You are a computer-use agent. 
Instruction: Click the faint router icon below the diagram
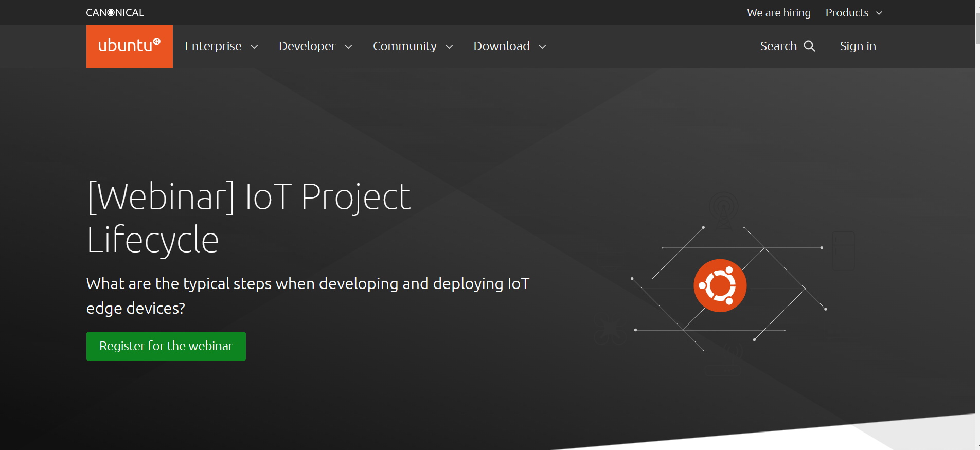tap(724, 362)
